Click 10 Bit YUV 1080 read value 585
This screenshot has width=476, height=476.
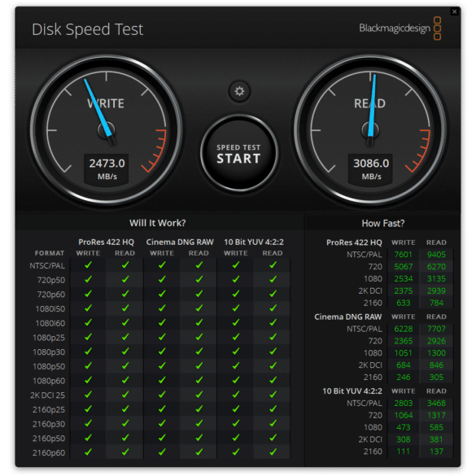(x=436, y=427)
